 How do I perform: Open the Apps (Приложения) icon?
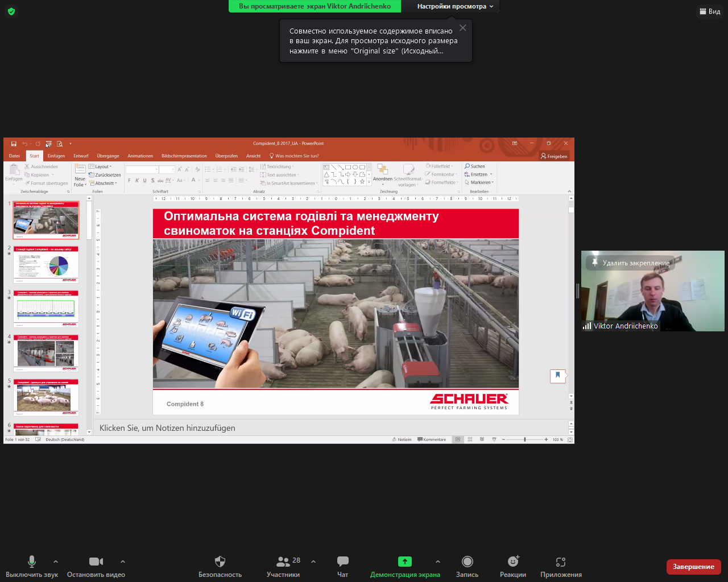(561, 562)
